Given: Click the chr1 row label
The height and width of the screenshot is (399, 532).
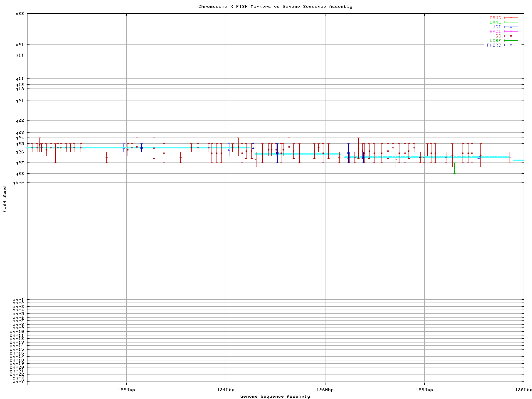Looking at the screenshot, I should [x=18, y=300].
